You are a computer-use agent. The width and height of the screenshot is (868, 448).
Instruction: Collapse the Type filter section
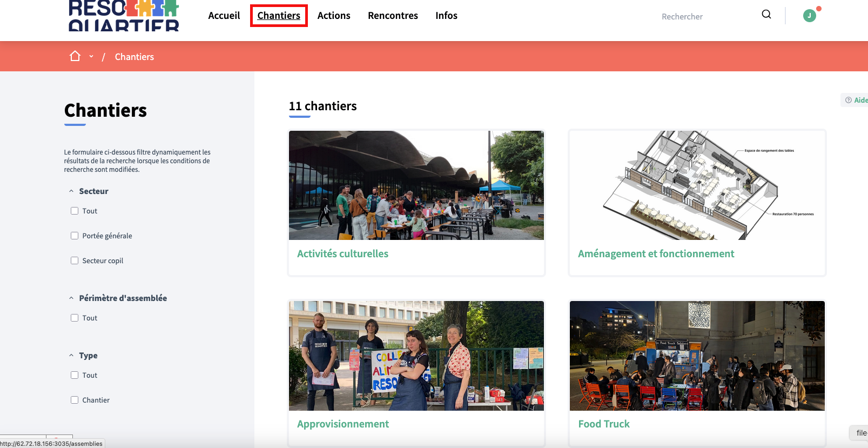point(71,356)
